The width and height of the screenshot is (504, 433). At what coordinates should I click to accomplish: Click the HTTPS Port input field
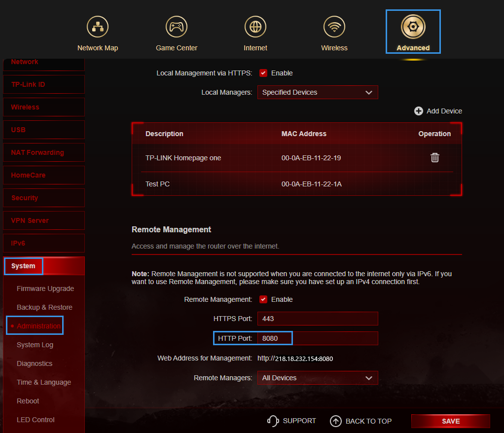[x=318, y=319]
